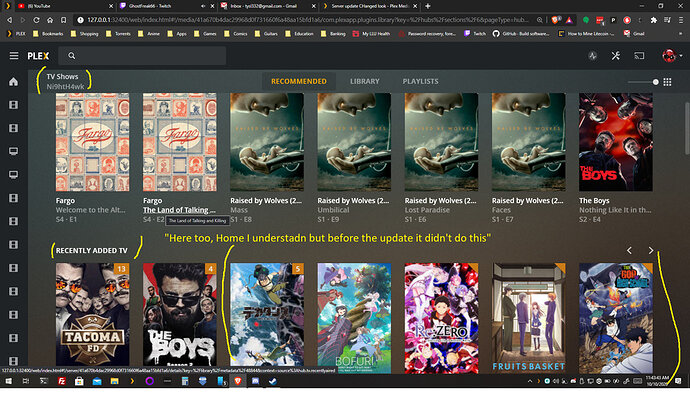Click the Plex cast icon
Screen dimensions: 690x416
(639, 56)
